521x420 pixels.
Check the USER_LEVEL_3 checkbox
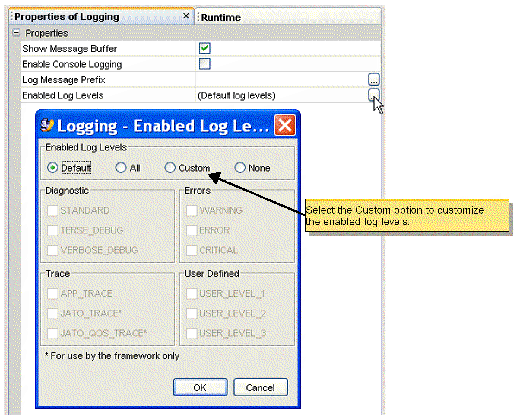(192, 333)
